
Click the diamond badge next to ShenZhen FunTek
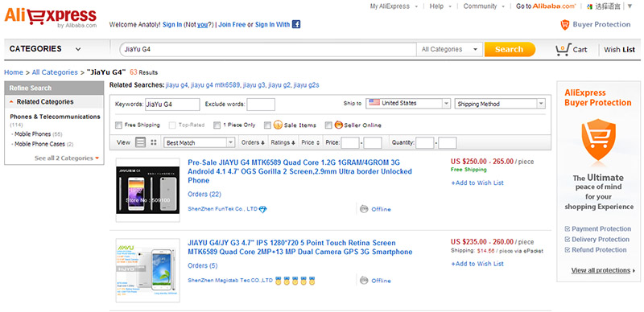(263, 209)
